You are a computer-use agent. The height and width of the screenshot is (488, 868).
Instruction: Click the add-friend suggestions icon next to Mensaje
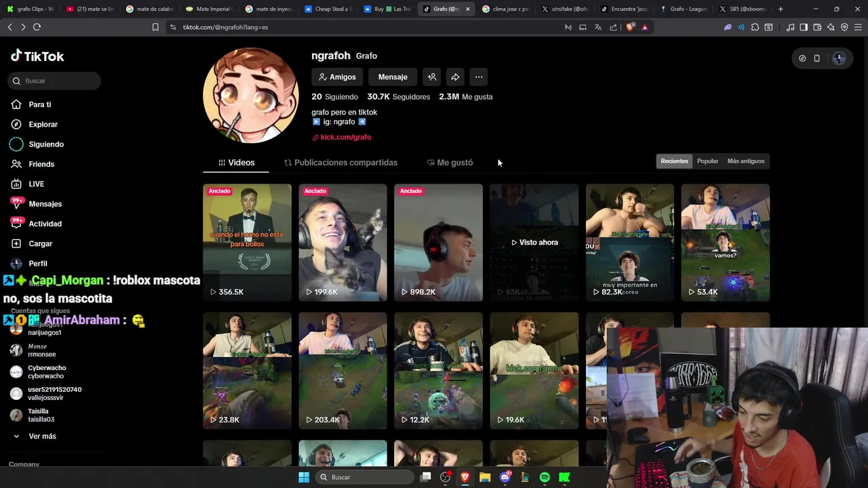tap(432, 77)
